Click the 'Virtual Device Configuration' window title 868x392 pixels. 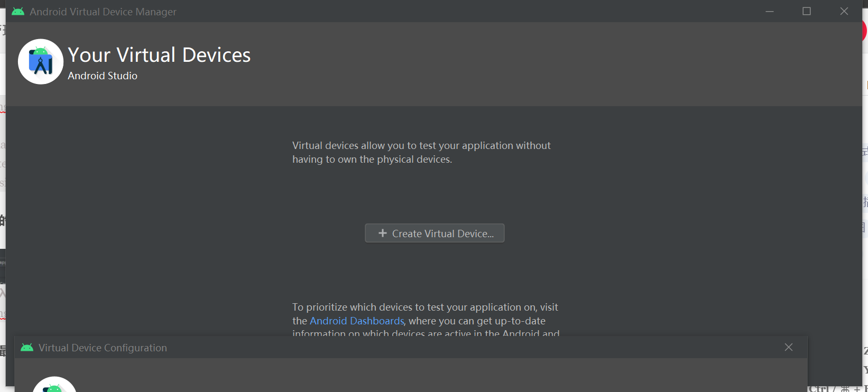[x=103, y=348]
